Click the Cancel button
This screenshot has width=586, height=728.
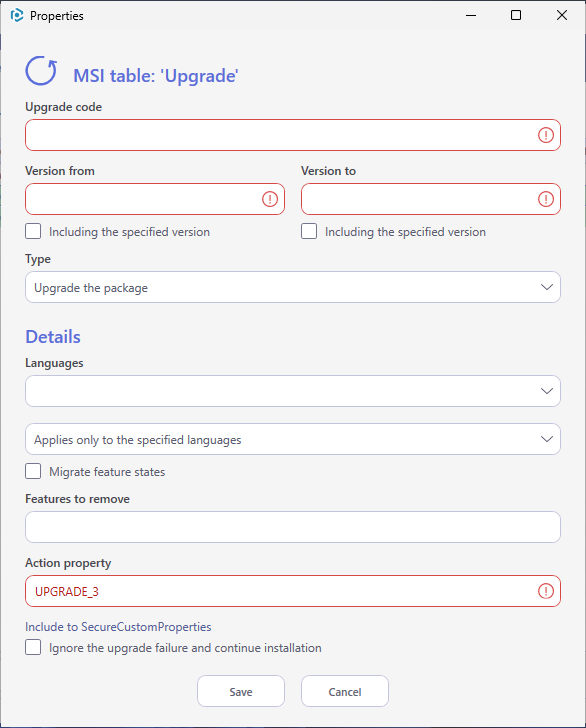(x=345, y=691)
